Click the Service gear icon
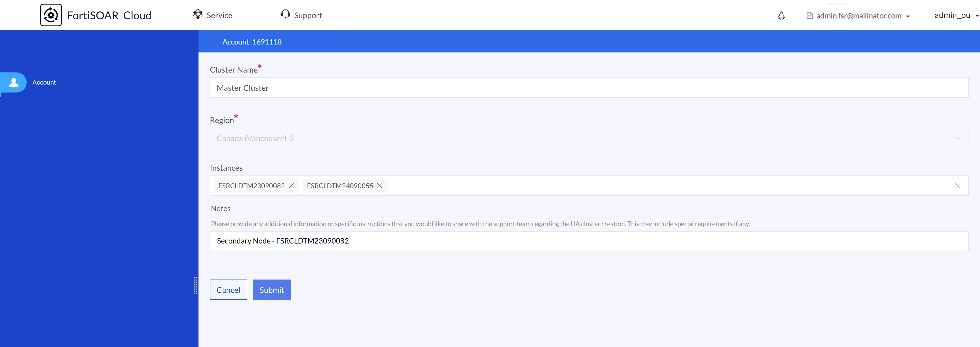This screenshot has width=980, height=347. click(x=197, y=14)
